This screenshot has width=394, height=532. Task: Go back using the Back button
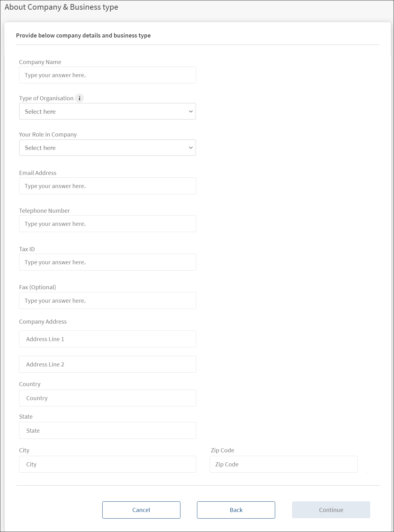236,510
